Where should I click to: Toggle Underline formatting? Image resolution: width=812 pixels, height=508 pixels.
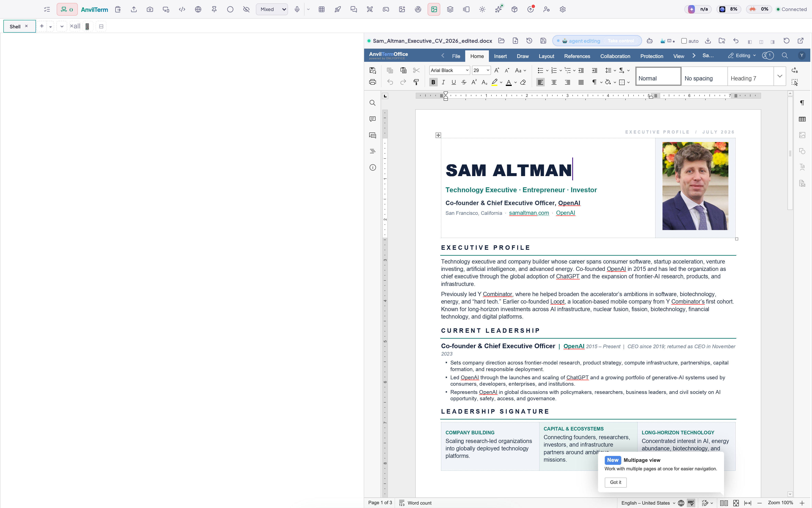(454, 82)
